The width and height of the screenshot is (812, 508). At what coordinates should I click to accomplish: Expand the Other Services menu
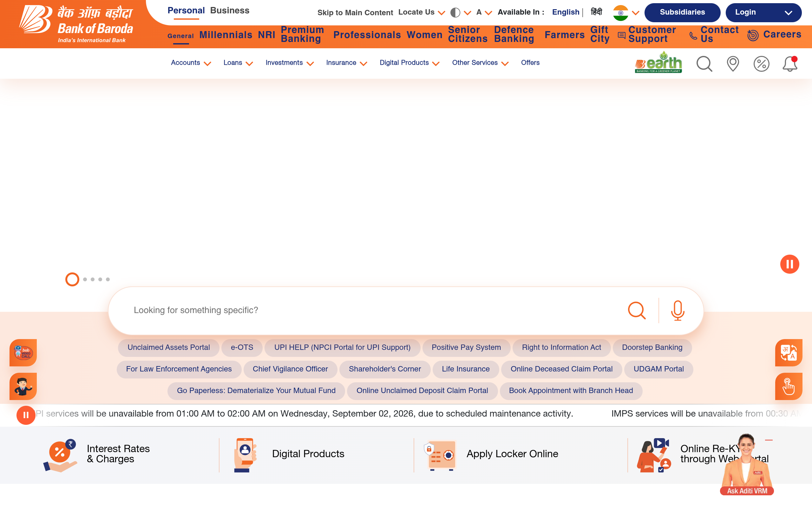click(x=480, y=63)
